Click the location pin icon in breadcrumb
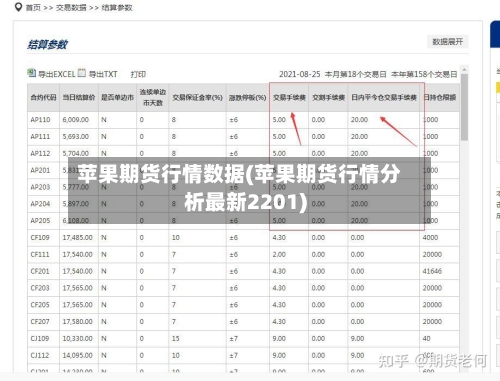 (19, 7)
